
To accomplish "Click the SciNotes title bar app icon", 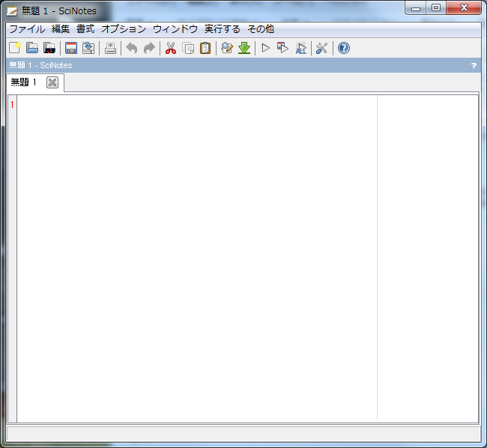I will click(x=12, y=11).
